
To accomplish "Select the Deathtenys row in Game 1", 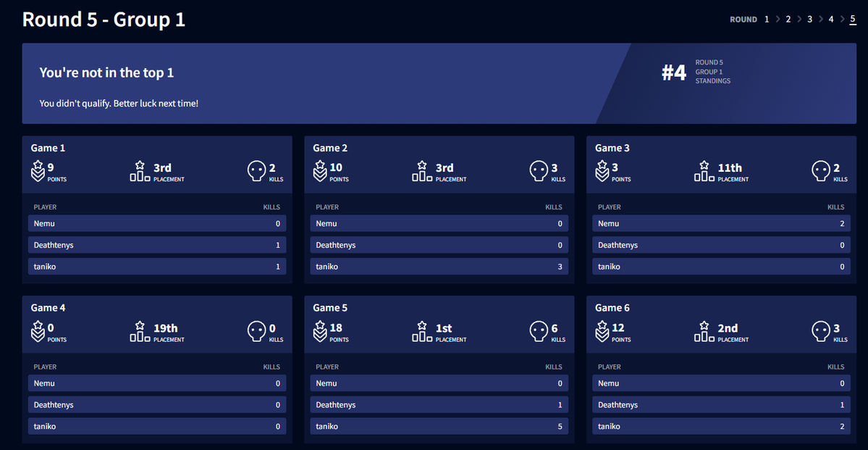I will pyautogui.click(x=157, y=245).
